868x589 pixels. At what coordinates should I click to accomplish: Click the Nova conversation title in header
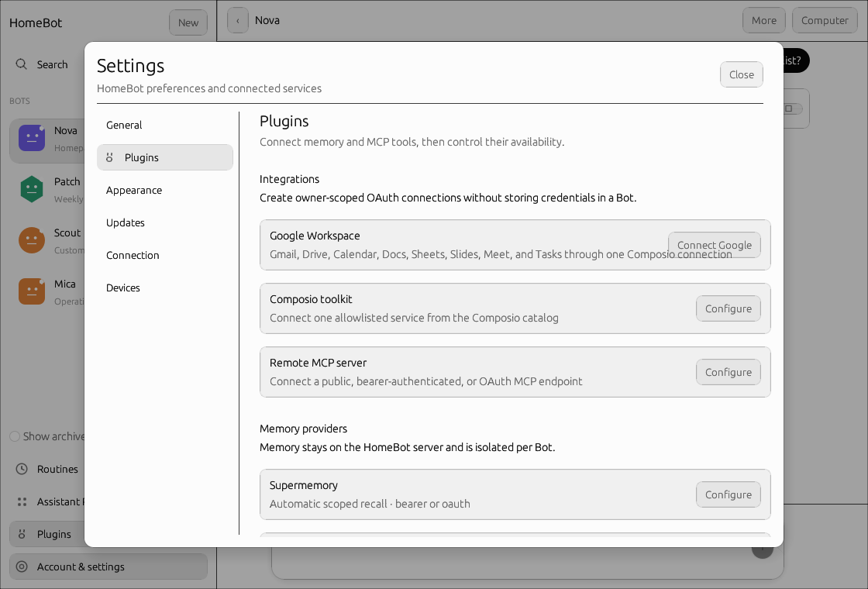267,20
